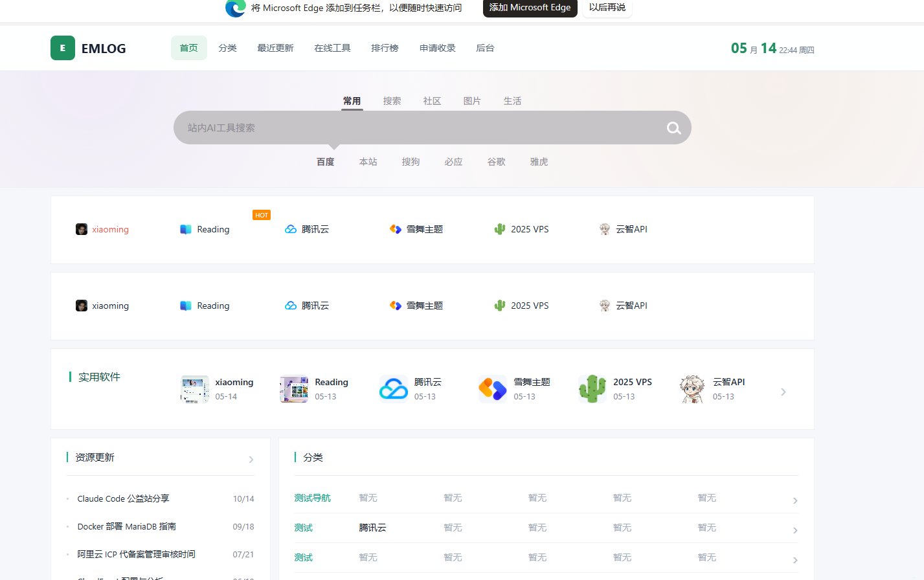
Task: Open xiaoming thumbnail in 实用软件
Action: (x=195, y=389)
